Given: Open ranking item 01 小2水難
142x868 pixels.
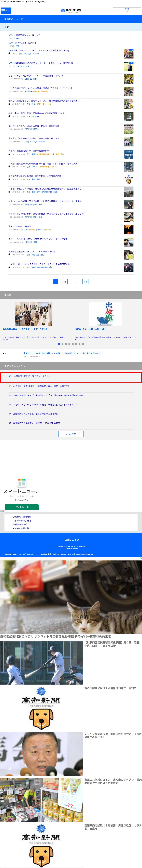Looking at the screenshot, I should [x=41, y=386].
